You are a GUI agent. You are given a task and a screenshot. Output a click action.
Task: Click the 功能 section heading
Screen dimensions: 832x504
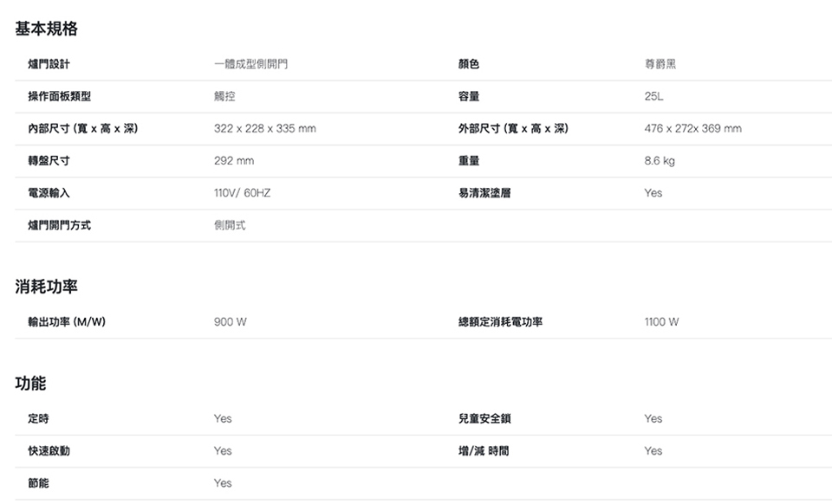click(x=31, y=383)
